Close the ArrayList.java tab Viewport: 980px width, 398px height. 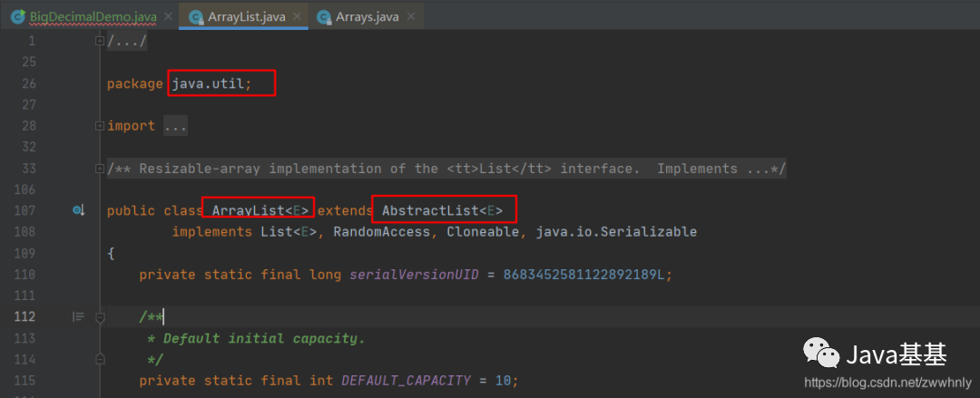click(297, 17)
